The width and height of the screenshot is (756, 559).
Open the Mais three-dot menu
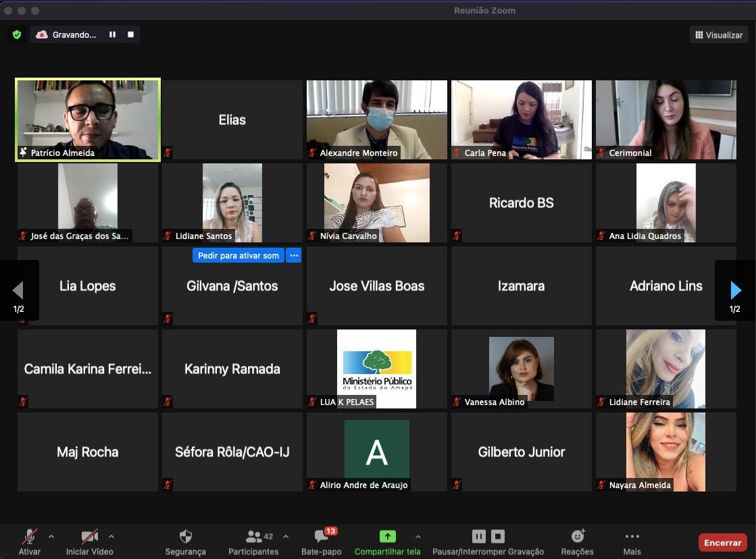[632, 541]
